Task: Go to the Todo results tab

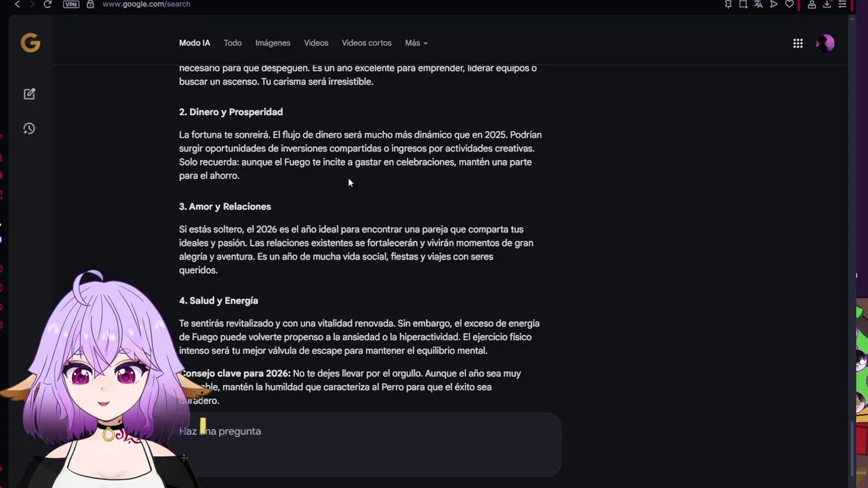Action: pos(233,43)
